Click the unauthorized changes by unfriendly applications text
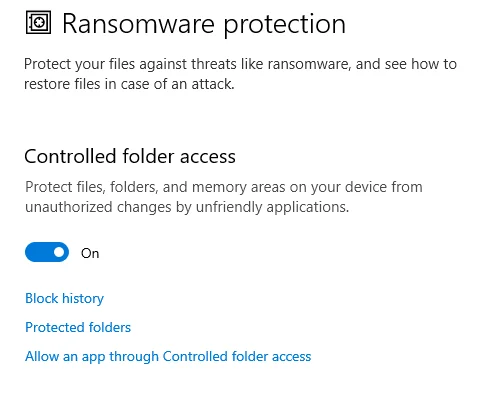This screenshot has height=403, width=482. click(x=187, y=207)
